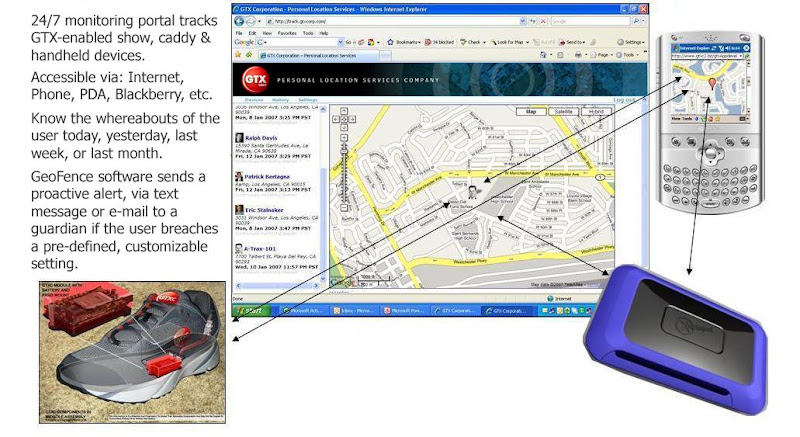800x437 pixels.
Task: Open the Microsoft PowerPoint taskbar button
Action: [404, 310]
